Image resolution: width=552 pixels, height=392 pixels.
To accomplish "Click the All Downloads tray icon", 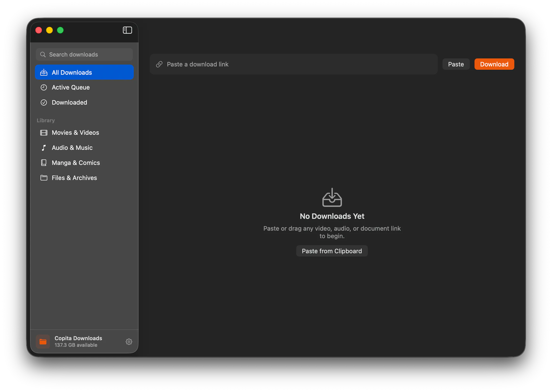I will [44, 72].
